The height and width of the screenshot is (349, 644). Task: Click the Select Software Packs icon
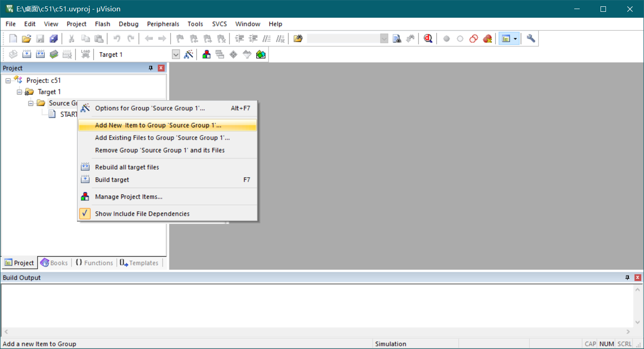click(247, 54)
